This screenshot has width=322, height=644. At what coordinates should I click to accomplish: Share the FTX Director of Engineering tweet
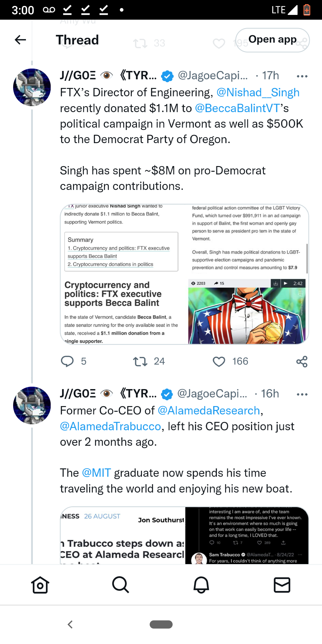pos(302,362)
